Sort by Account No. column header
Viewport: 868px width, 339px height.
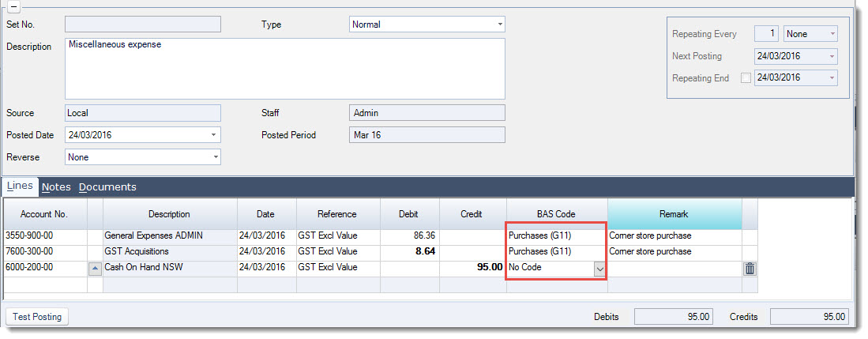pyautogui.click(x=43, y=214)
